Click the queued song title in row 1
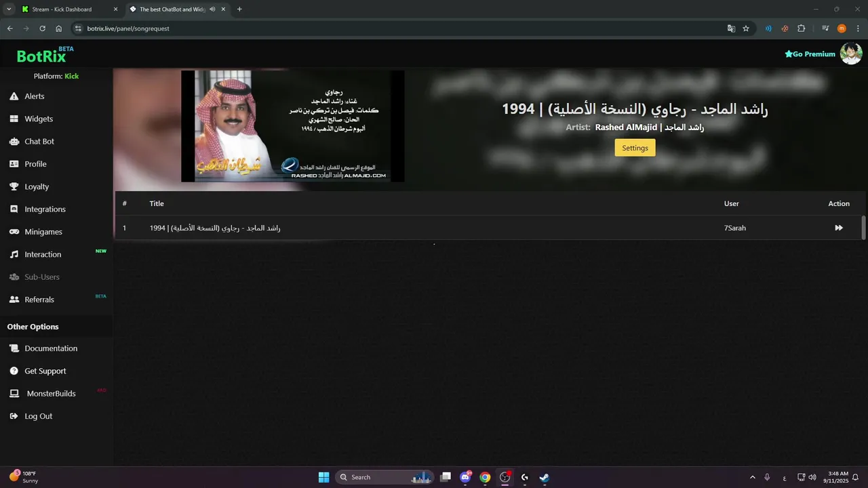The image size is (868, 488). point(215,228)
